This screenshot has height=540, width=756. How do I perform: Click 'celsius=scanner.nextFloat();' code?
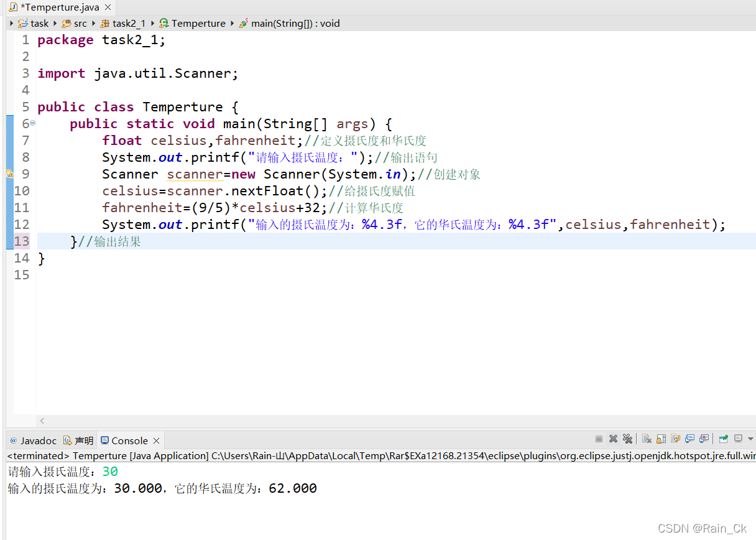[x=215, y=191]
